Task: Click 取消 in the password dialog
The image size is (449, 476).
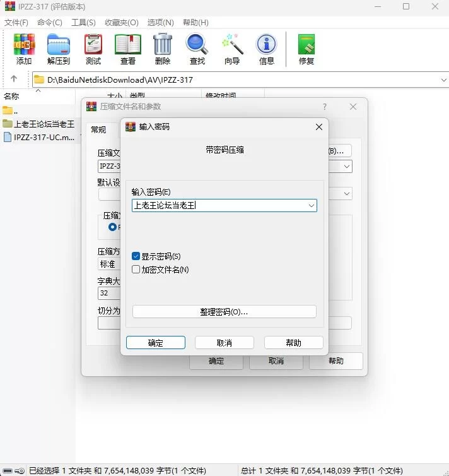Action: point(224,343)
